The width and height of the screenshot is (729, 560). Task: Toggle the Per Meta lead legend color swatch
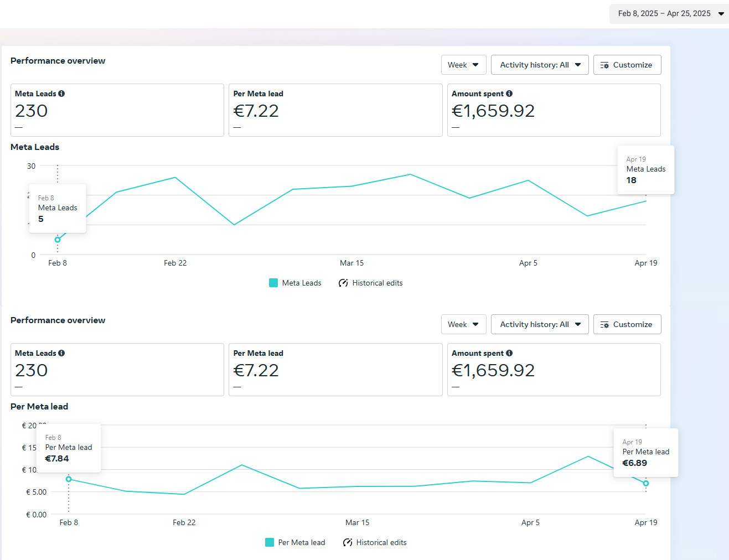[x=270, y=542]
